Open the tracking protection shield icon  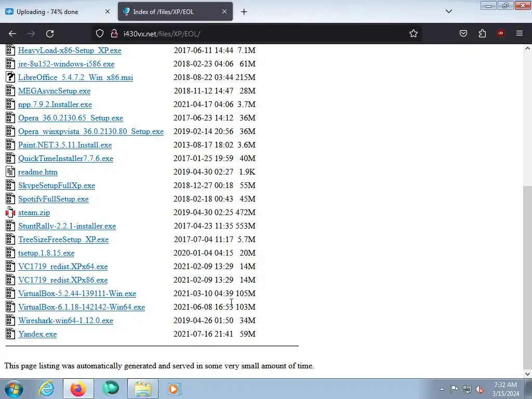pyautogui.click(x=99, y=34)
